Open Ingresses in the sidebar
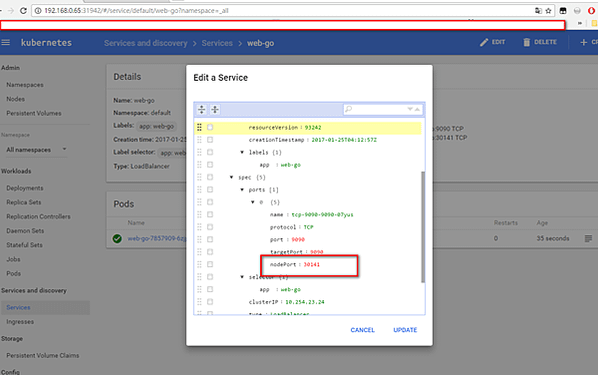The height and width of the screenshot is (375, 598). pyautogui.click(x=20, y=322)
